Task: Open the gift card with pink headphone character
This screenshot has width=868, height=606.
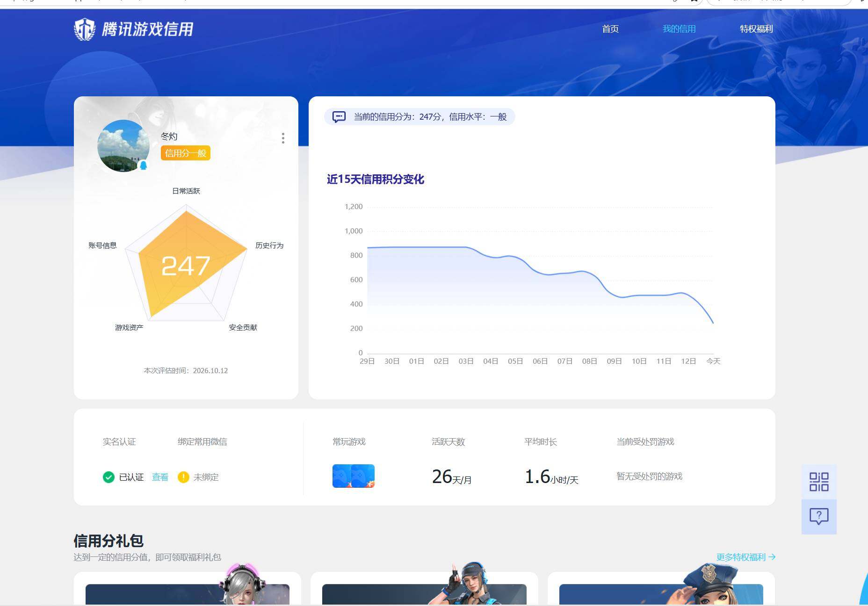Action: coord(187,588)
